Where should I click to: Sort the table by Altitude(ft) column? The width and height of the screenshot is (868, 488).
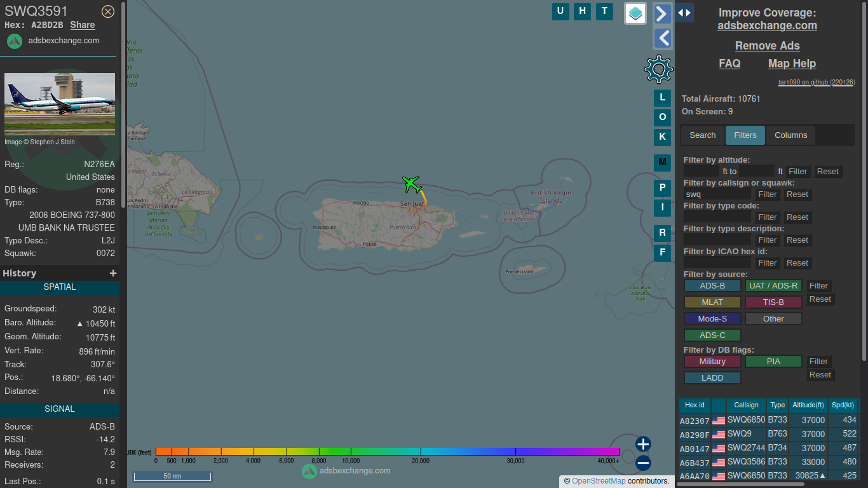(808, 405)
